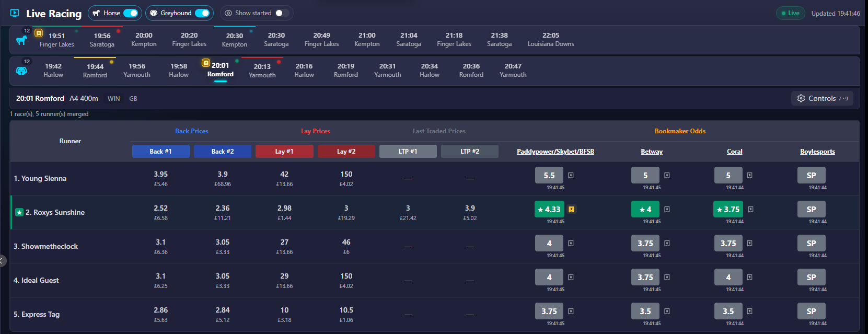Open the Controls button
Viewport: 868px width, 334px height.
click(x=822, y=98)
